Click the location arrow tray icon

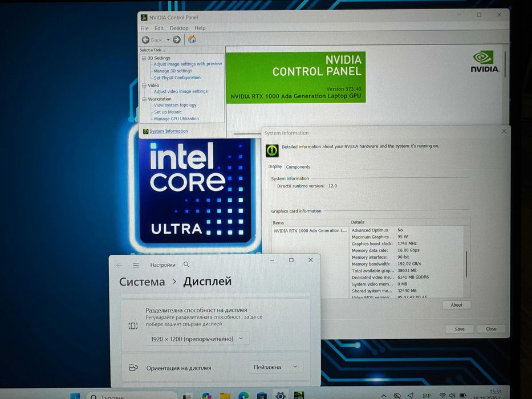[410, 396]
